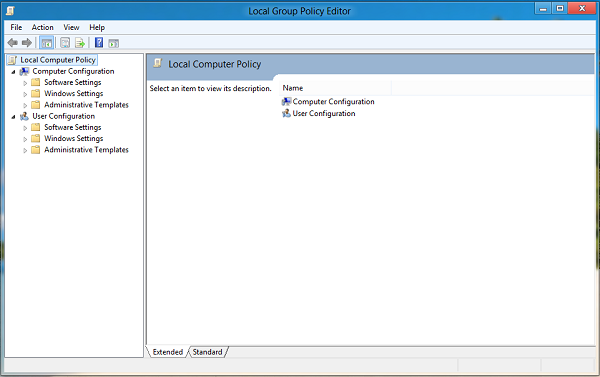Switch to the Standard tab
Image resolution: width=600 pixels, height=377 pixels.
[207, 352]
